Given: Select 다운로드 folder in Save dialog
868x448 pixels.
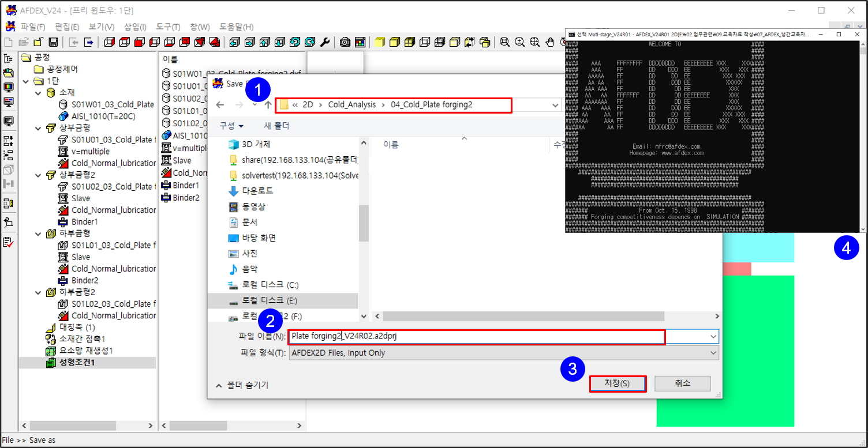Looking at the screenshot, I should point(257,191).
